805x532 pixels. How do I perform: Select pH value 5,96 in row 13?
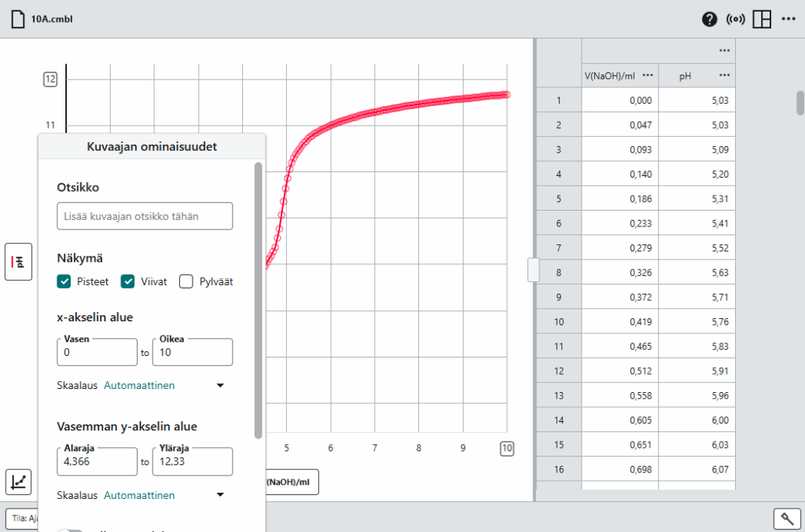click(x=697, y=395)
